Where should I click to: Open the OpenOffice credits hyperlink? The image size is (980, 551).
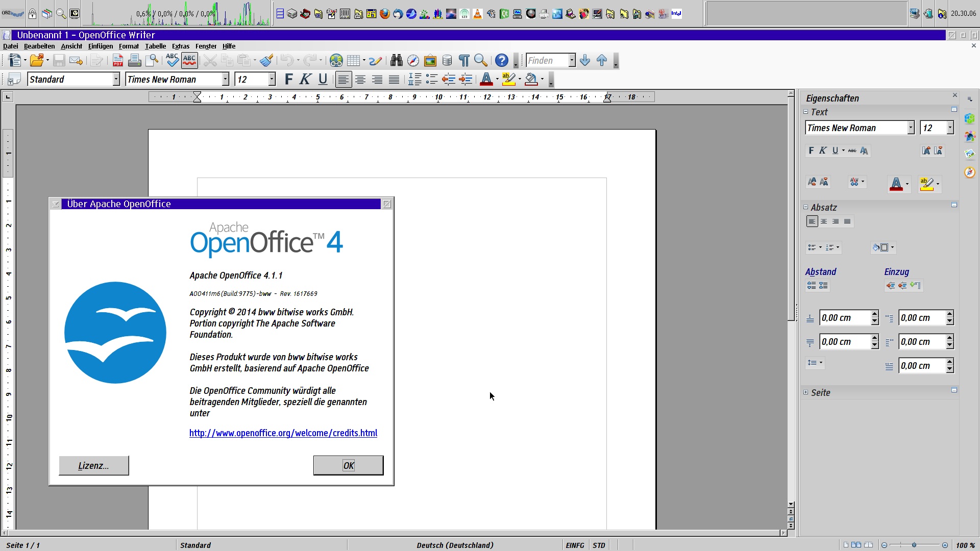(283, 433)
